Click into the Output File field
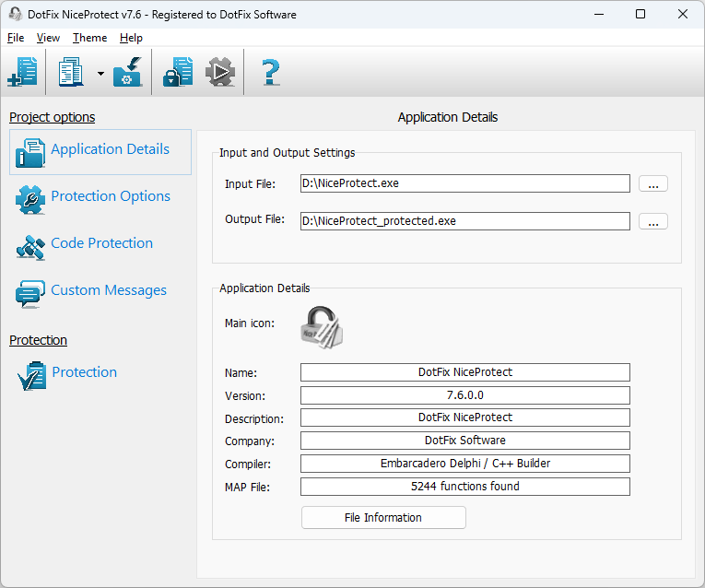The image size is (705, 588). (464, 221)
